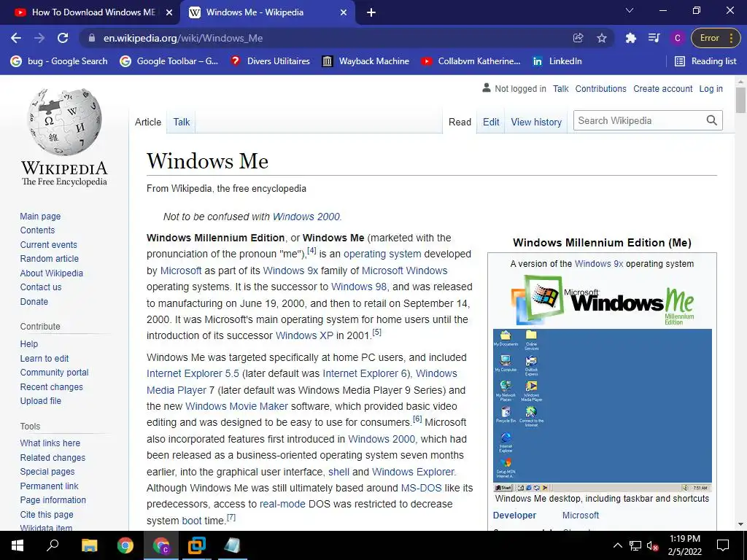Follow the Windows 98 link
Viewport: 747px width, 560px height.
click(359, 287)
